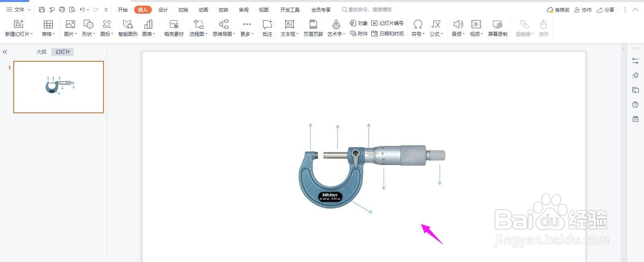The height and width of the screenshot is (262, 644).
Task: Open the 会员专享 tab
Action: click(x=321, y=10)
